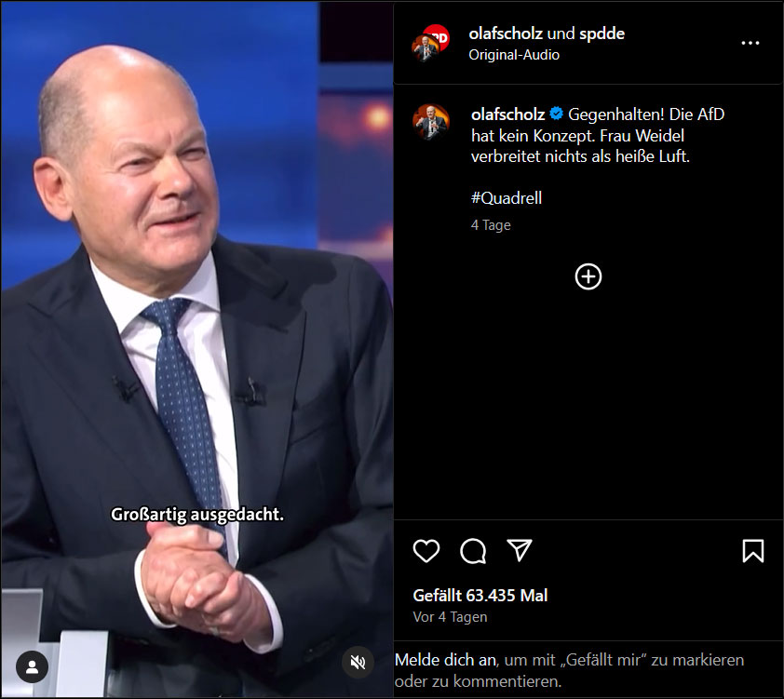Open comments via speech bubble icon
784x699 pixels.
click(x=473, y=551)
